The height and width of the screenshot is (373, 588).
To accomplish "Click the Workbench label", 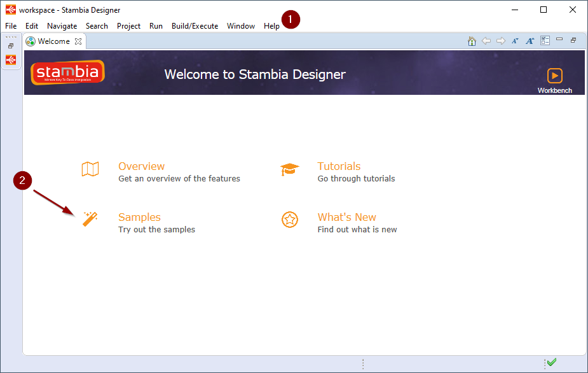I will [554, 90].
